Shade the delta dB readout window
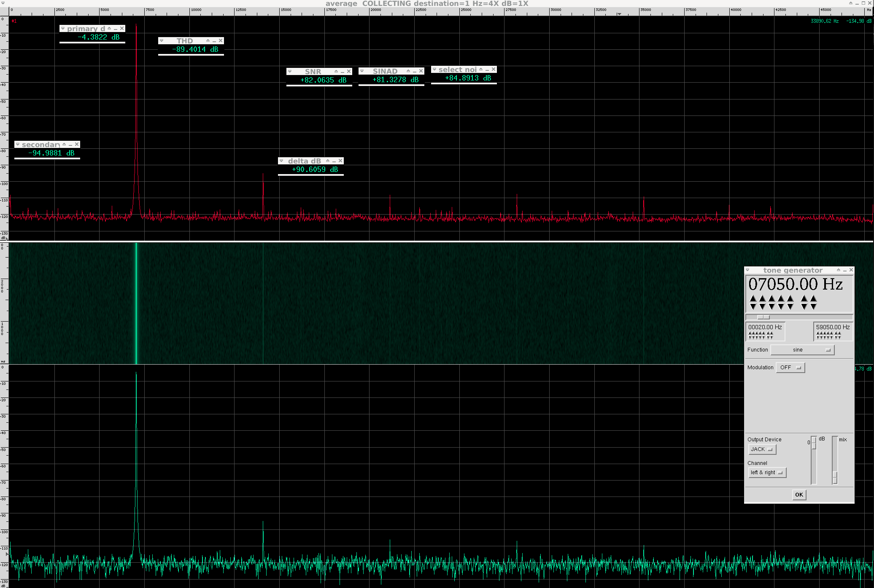This screenshot has height=588, width=874. coord(328,161)
